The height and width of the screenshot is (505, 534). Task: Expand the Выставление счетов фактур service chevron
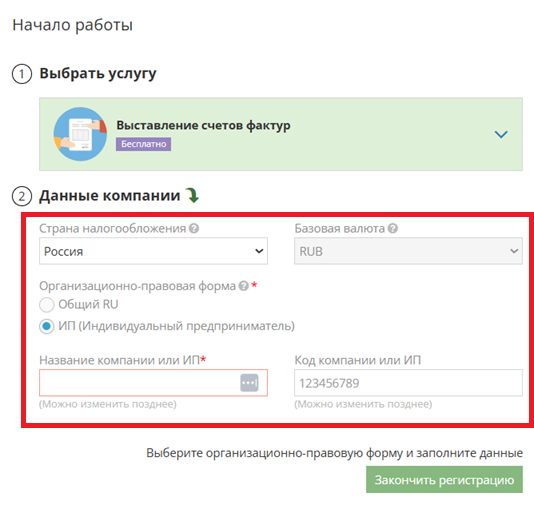coord(501,135)
